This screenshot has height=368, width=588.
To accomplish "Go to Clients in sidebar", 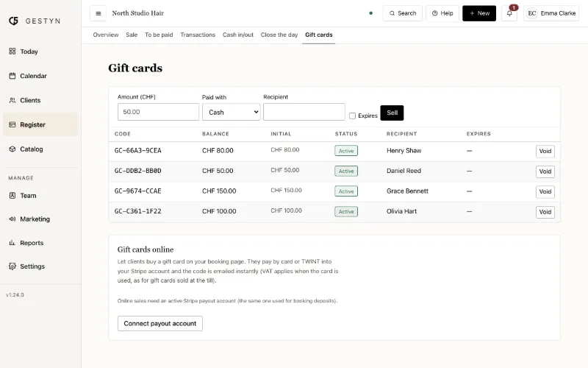I will coord(40,100).
